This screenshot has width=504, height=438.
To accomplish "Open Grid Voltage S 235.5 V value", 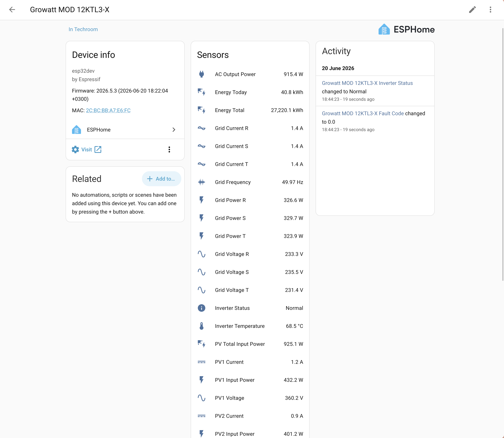I will 294,272.
